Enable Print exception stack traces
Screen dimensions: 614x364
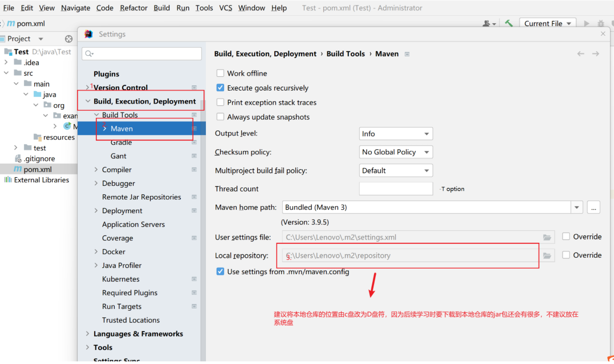220,102
